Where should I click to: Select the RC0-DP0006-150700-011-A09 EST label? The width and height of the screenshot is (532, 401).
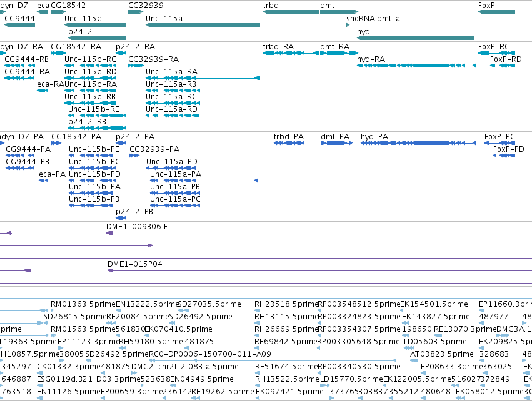(x=210, y=354)
